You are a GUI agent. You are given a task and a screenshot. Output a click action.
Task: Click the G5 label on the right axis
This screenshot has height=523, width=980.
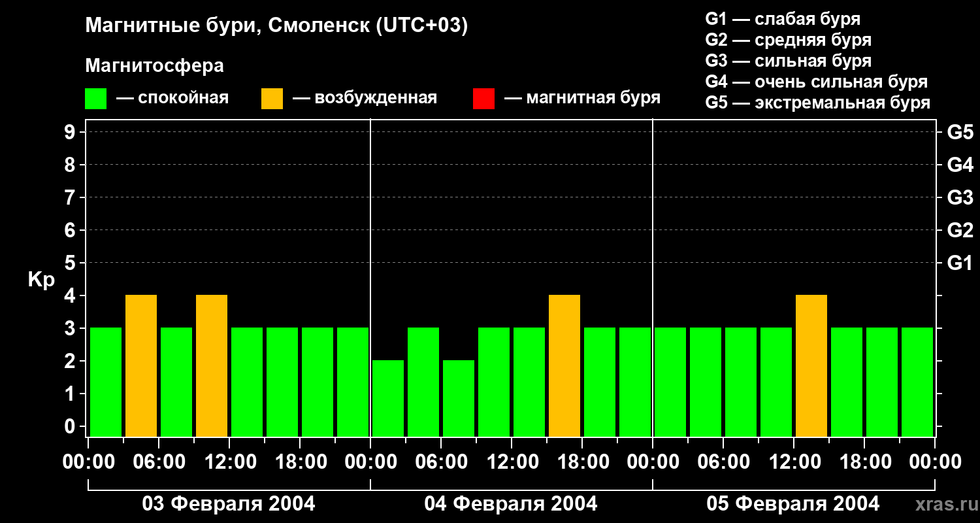coord(960,132)
